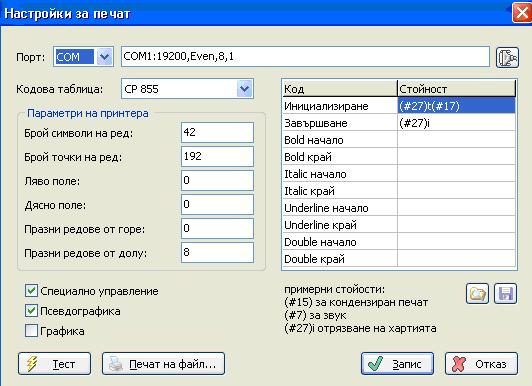Click the port settings icon beside COM1 field

(x=507, y=57)
